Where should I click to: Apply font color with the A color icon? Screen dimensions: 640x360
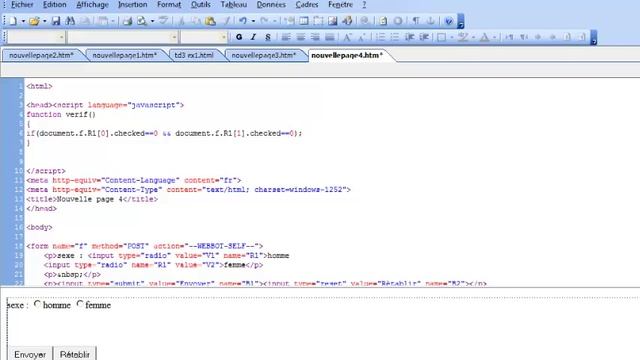484,37
